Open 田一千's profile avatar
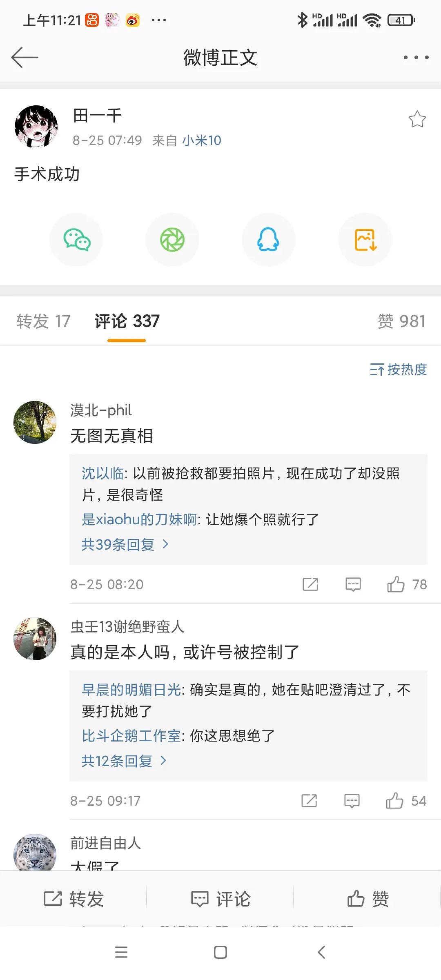441x980 pixels. pyautogui.click(x=36, y=126)
